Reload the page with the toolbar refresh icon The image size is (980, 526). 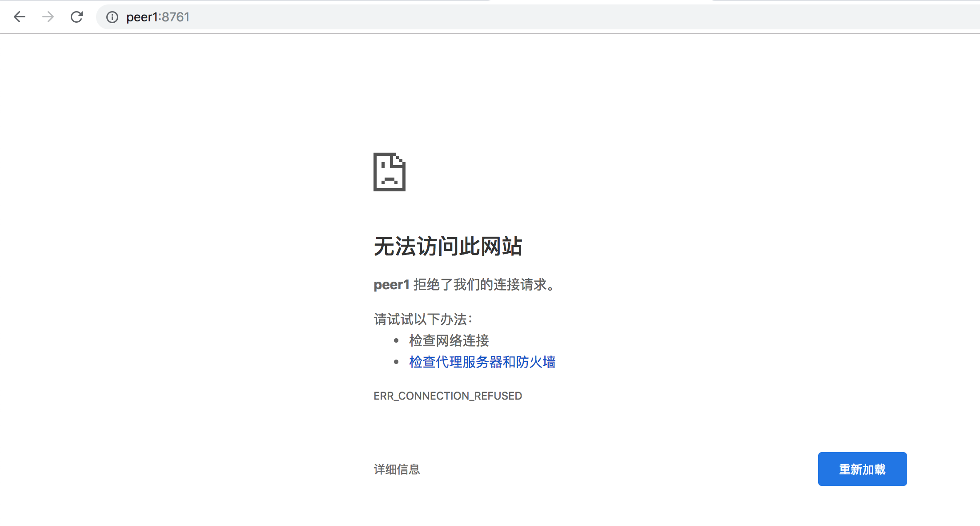pyautogui.click(x=77, y=17)
